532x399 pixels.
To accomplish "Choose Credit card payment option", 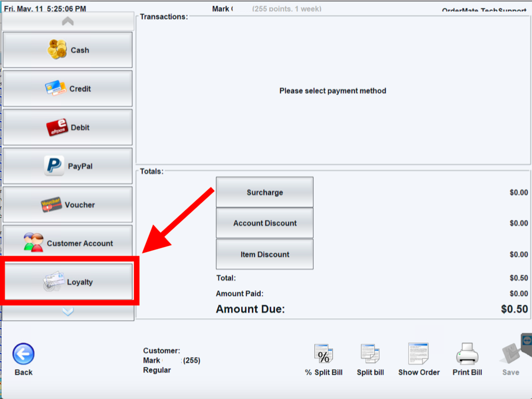I will (68, 88).
